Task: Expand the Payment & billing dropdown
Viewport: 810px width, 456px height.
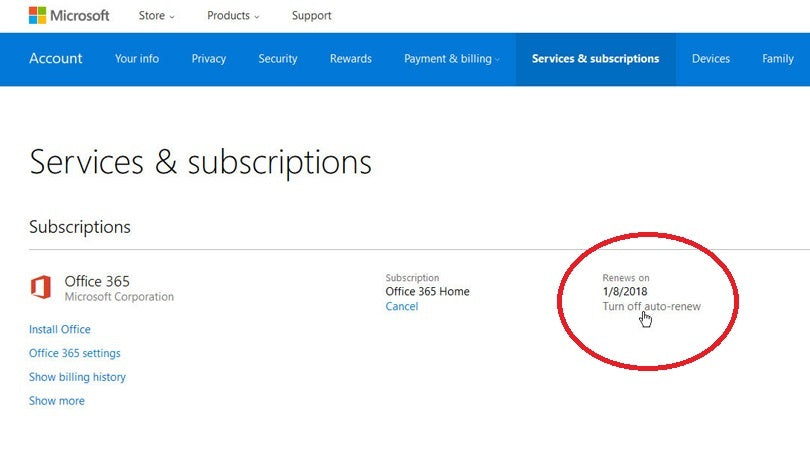Action: [x=451, y=59]
